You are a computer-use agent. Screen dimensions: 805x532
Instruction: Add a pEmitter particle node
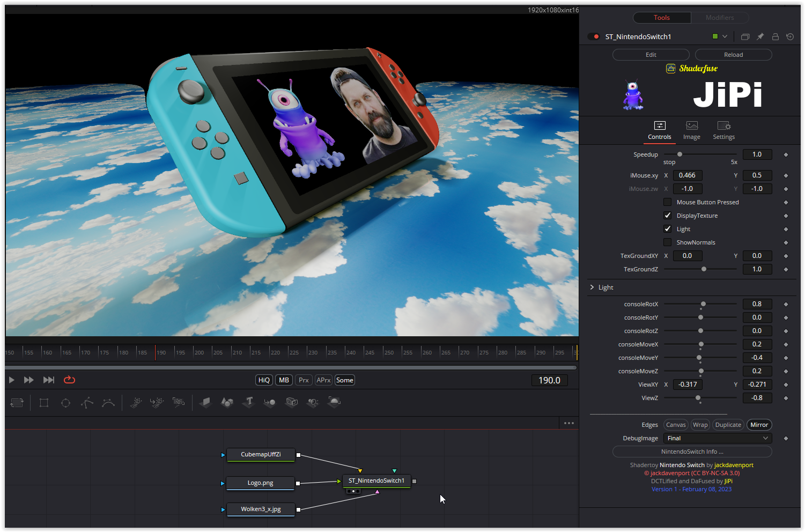click(x=136, y=402)
